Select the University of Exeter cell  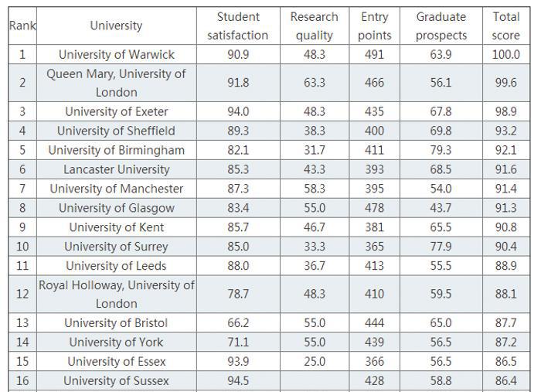(116, 111)
